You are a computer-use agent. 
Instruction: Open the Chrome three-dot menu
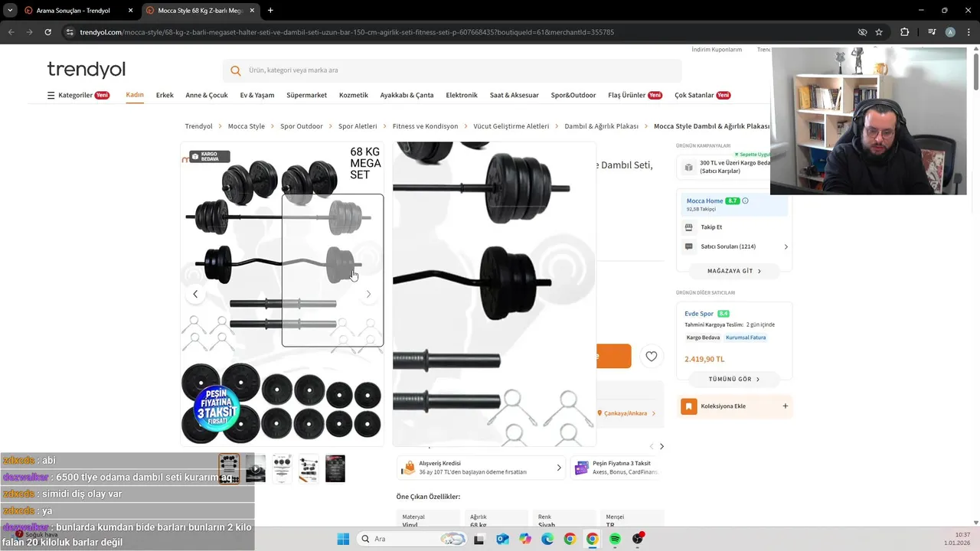pos(969,32)
